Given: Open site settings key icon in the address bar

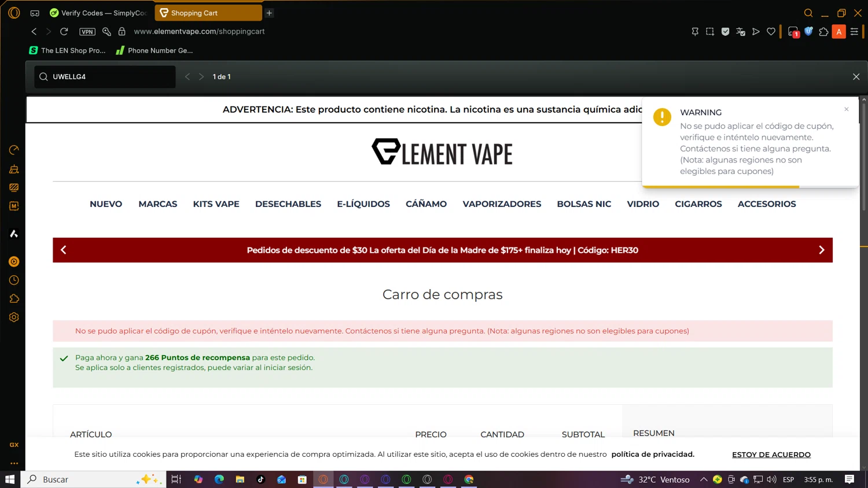Looking at the screenshot, I should (x=106, y=31).
